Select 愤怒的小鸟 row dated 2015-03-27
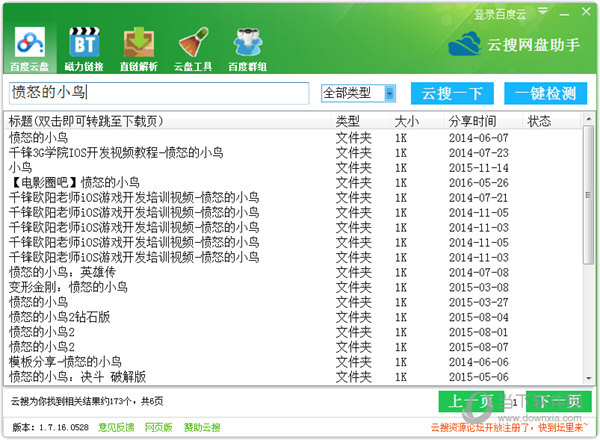 [x=293, y=302]
